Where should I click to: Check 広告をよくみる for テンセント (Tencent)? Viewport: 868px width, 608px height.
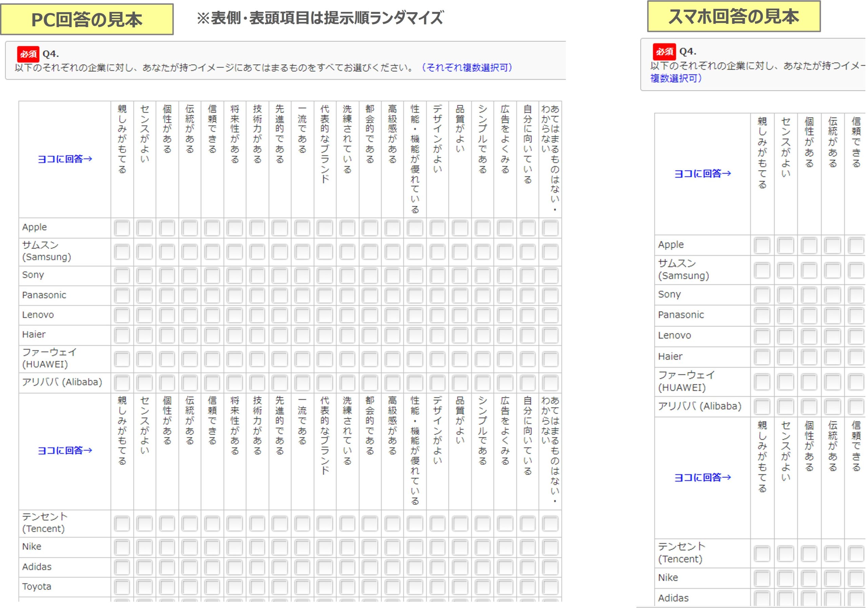point(504,524)
